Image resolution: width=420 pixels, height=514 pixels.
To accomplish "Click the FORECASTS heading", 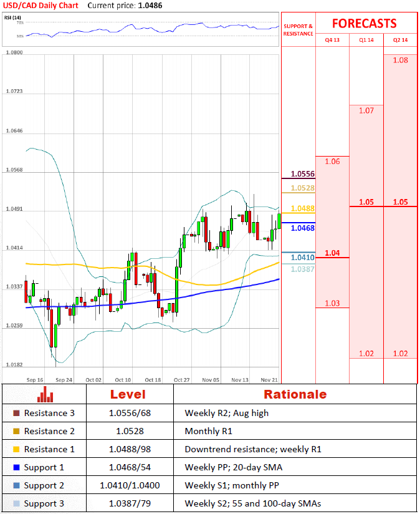I will (x=364, y=24).
